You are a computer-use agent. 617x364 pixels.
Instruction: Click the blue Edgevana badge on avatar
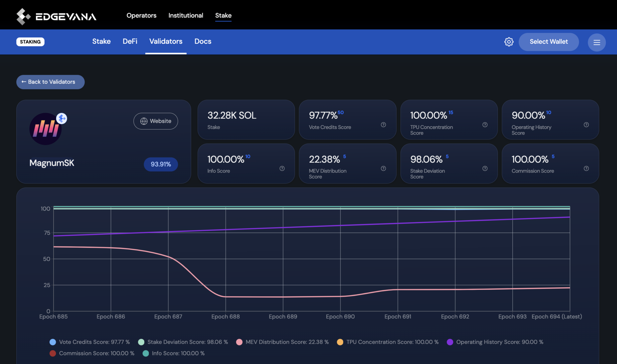click(x=62, y=118)
